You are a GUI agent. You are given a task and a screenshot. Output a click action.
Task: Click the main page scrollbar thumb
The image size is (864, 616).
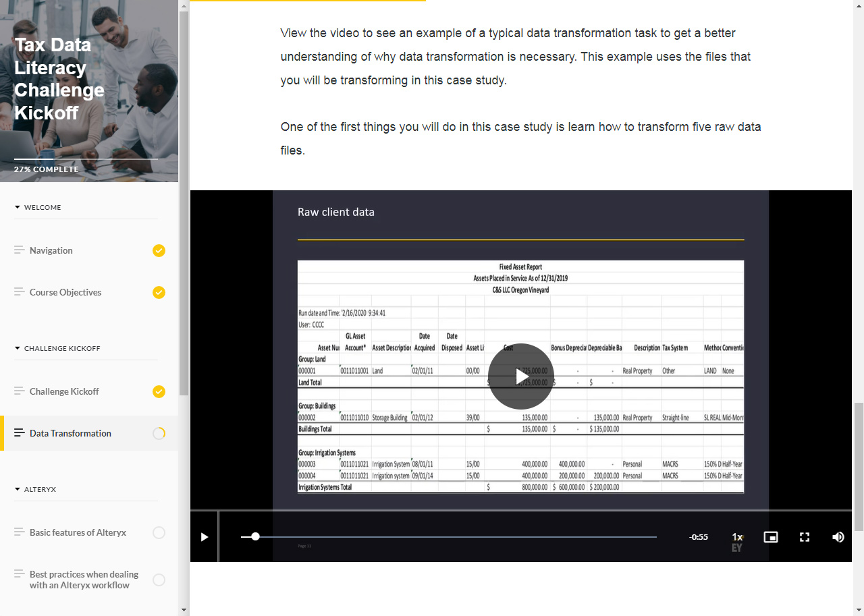point(859,467)
